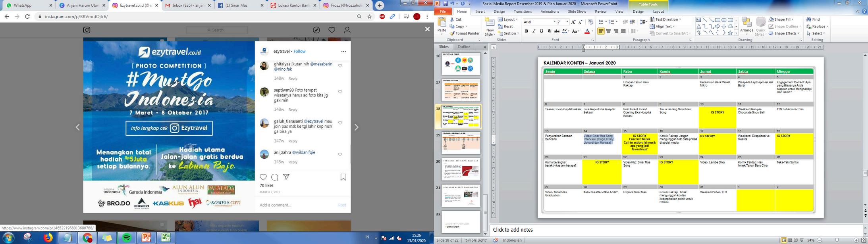Click Instagram Explore compass icon

click(316, 30)
